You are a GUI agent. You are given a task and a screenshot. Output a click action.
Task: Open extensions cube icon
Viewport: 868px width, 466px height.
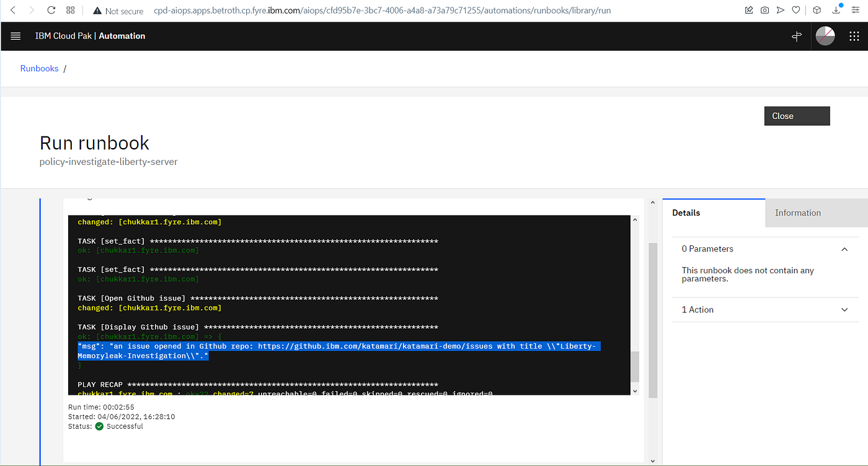pos(817,11)
